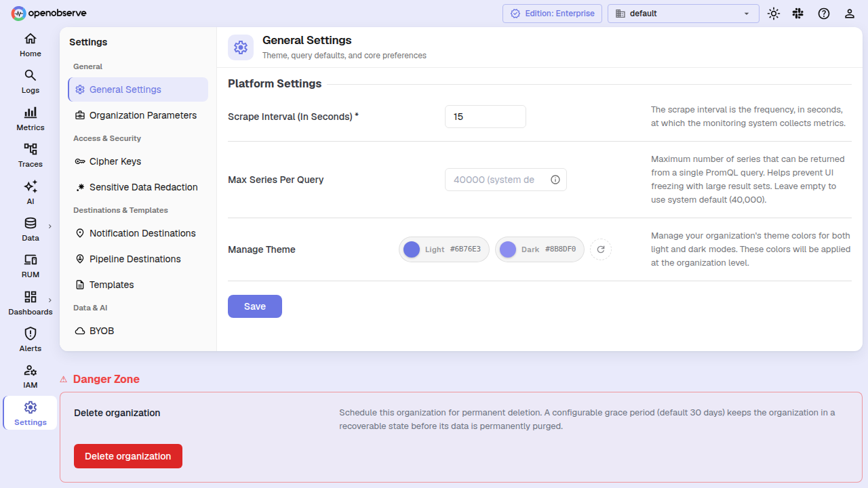This screenshot has height=488, width=868.
Task: Open Organization Parameters settings
Action: 138,115
